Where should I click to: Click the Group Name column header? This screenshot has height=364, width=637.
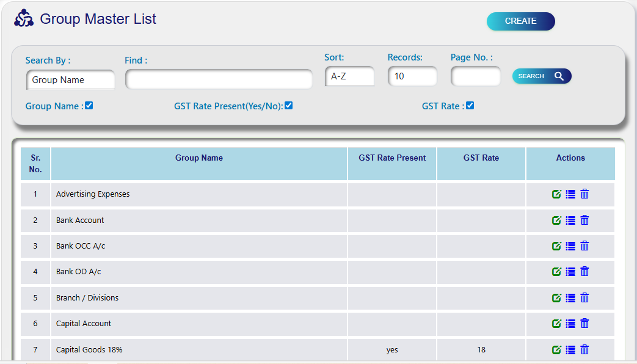point(199,158)
